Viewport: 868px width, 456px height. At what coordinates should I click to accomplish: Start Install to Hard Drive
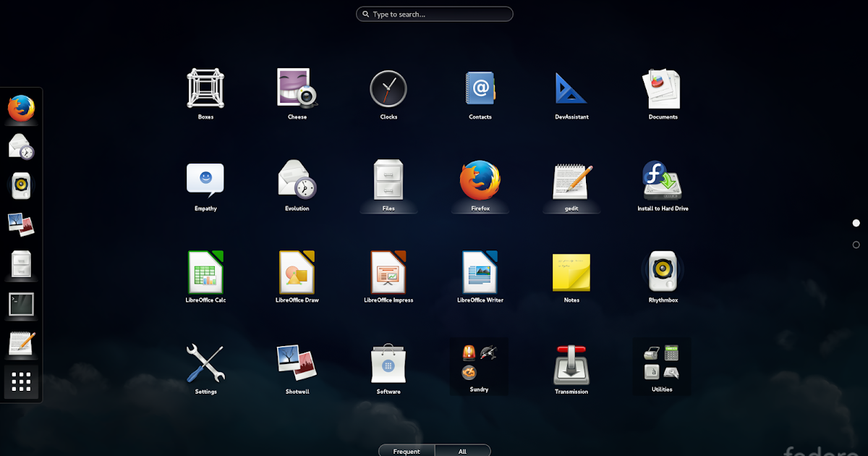(x=663, y=180)
